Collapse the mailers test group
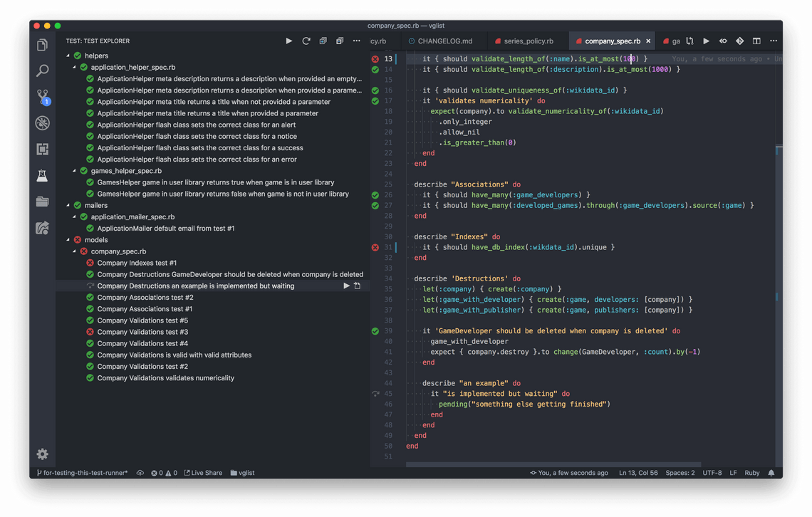The image size is (812, 517). [68, 206]
